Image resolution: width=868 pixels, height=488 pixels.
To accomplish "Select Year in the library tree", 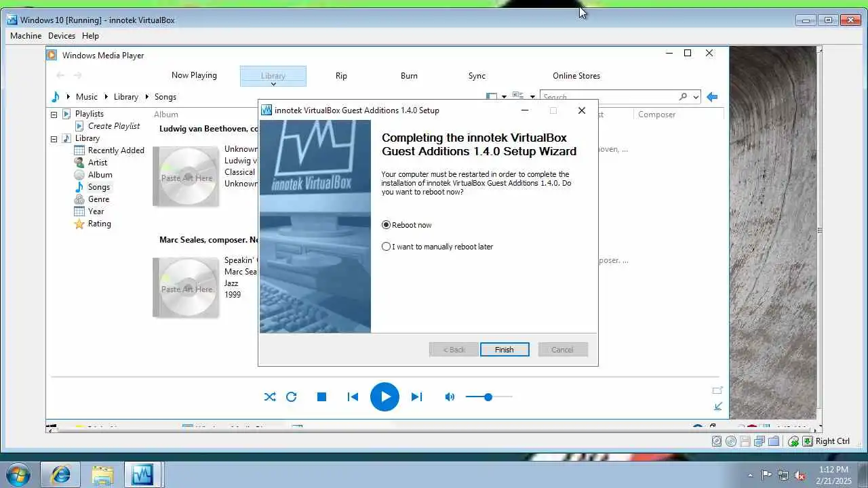I will (x=96, y=211).
